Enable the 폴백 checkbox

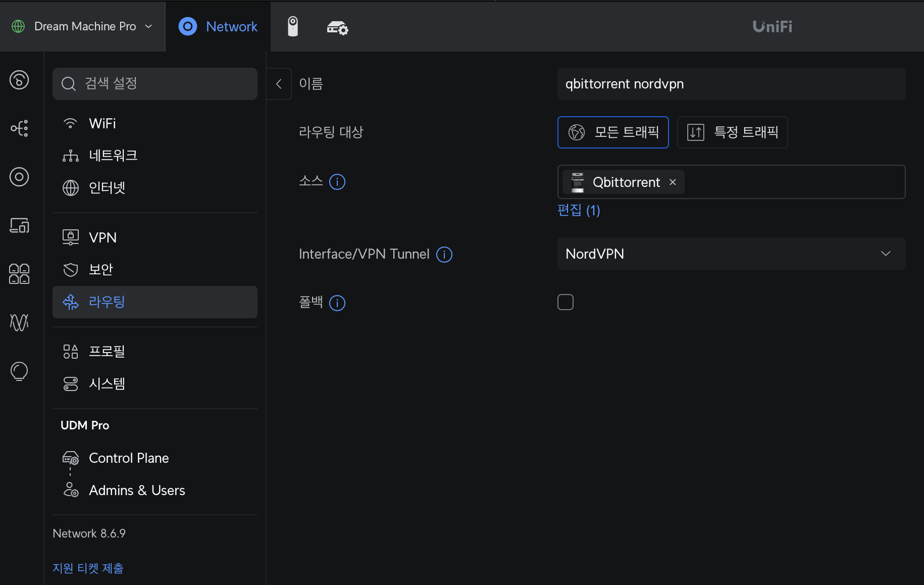coord(566,302)
